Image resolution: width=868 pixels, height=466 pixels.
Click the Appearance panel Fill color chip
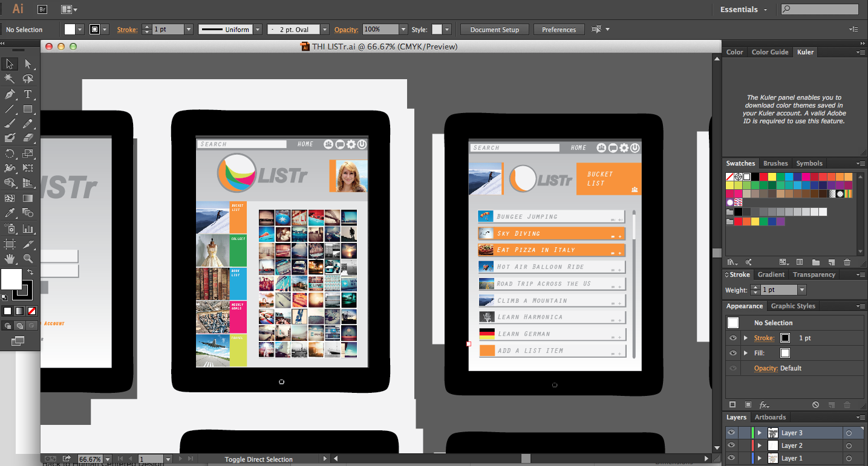[785, 353]
